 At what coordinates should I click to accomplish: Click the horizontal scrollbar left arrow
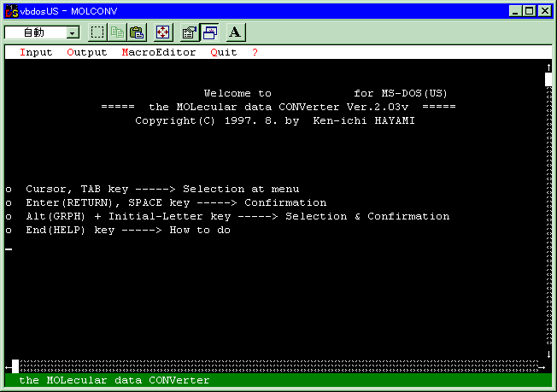[9, 366]
